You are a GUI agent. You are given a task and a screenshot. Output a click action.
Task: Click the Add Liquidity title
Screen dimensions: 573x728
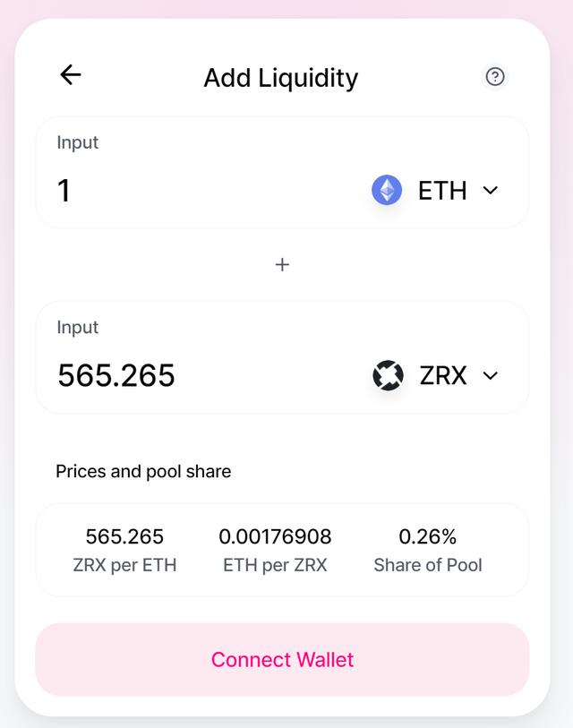(281, 78)
